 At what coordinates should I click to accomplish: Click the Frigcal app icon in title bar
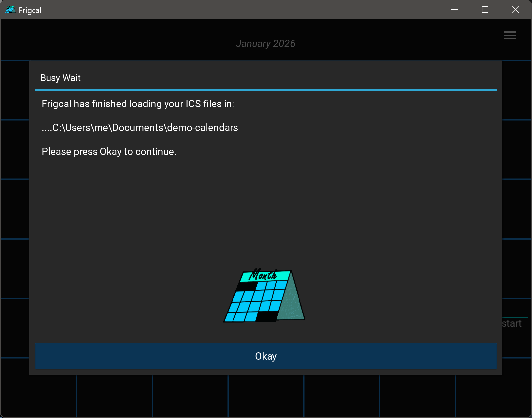click(x=10, y=10)
